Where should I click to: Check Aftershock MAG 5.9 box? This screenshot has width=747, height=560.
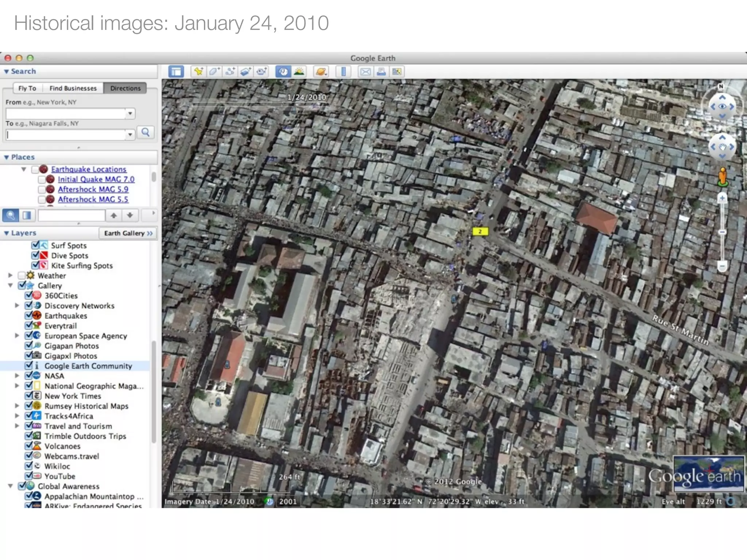coord(42,189)
